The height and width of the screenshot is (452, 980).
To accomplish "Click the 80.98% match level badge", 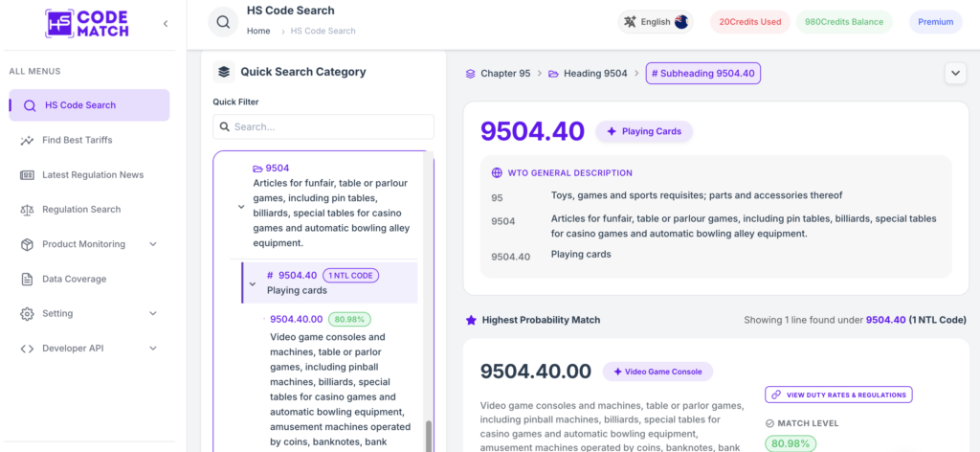I will click(791, 443).
